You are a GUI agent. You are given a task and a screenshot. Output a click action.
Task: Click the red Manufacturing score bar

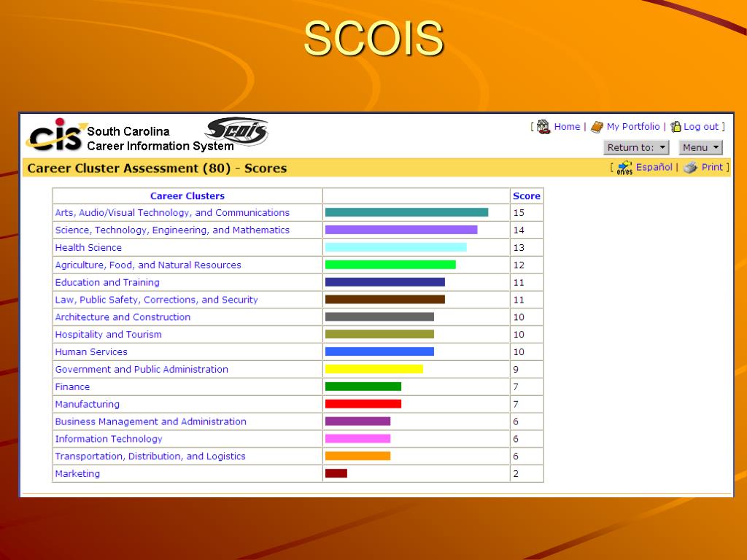363,404
